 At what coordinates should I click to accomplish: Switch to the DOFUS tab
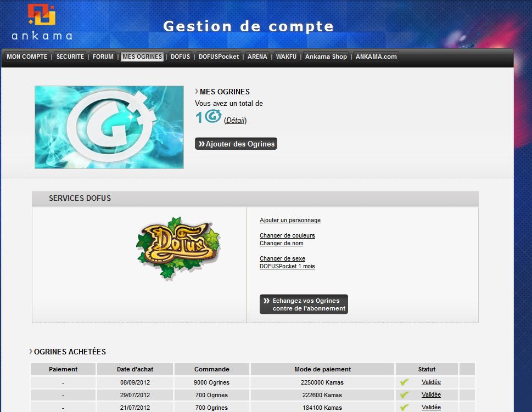(181, 57)
